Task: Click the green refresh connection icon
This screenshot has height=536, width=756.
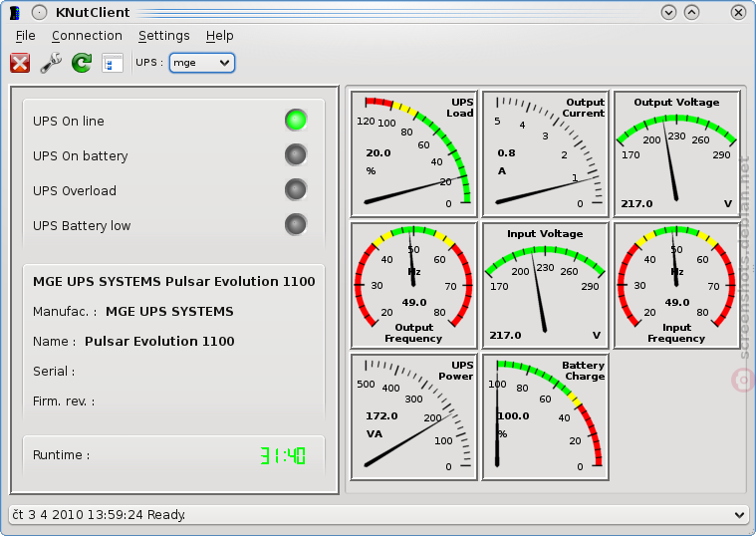Action: point(82,63)
